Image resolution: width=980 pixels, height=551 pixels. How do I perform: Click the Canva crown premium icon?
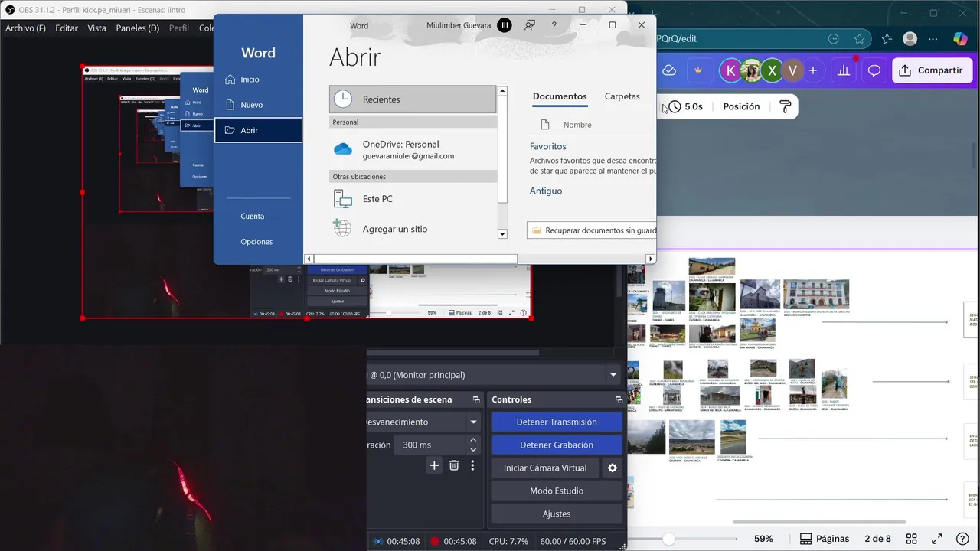click(698, 70)
